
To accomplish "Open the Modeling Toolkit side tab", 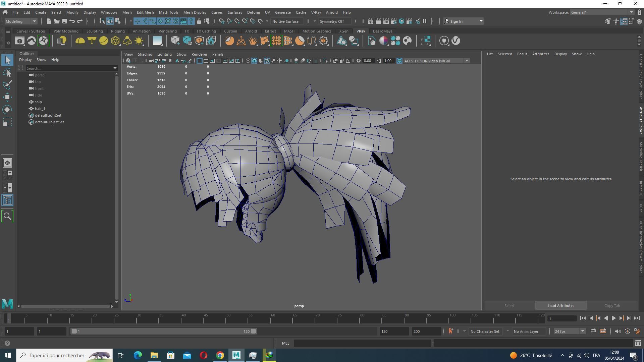I will [641, 156].
